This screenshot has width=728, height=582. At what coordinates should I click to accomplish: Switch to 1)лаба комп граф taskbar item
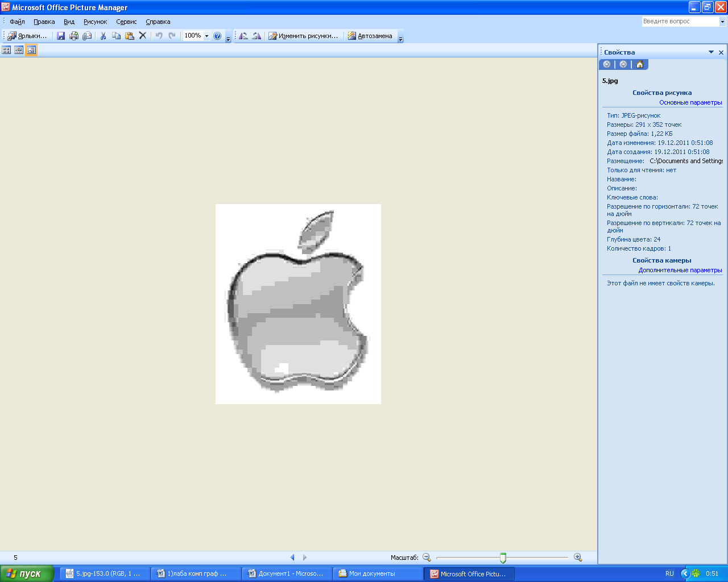[196, 574]
